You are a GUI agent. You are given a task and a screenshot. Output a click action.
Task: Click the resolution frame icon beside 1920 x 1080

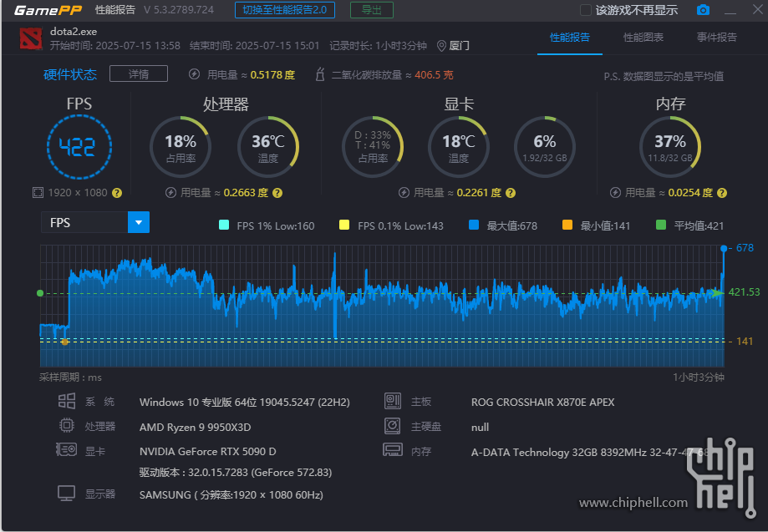click(x=38, y=193)
